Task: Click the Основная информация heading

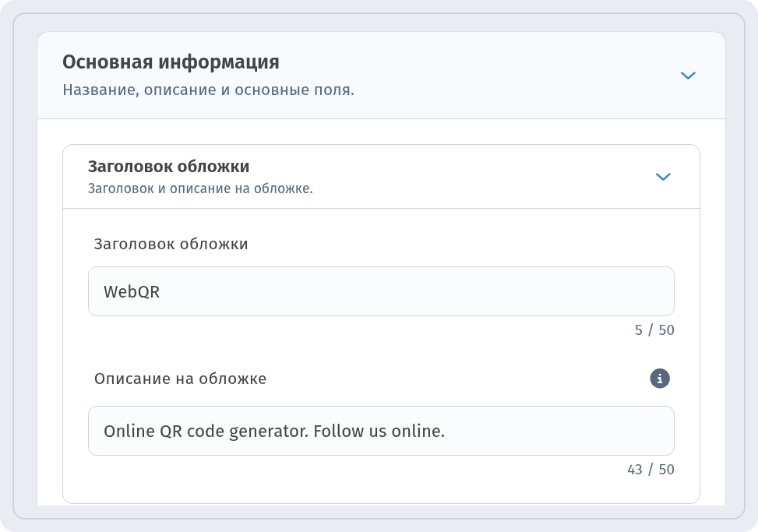Action: [171, 62]
